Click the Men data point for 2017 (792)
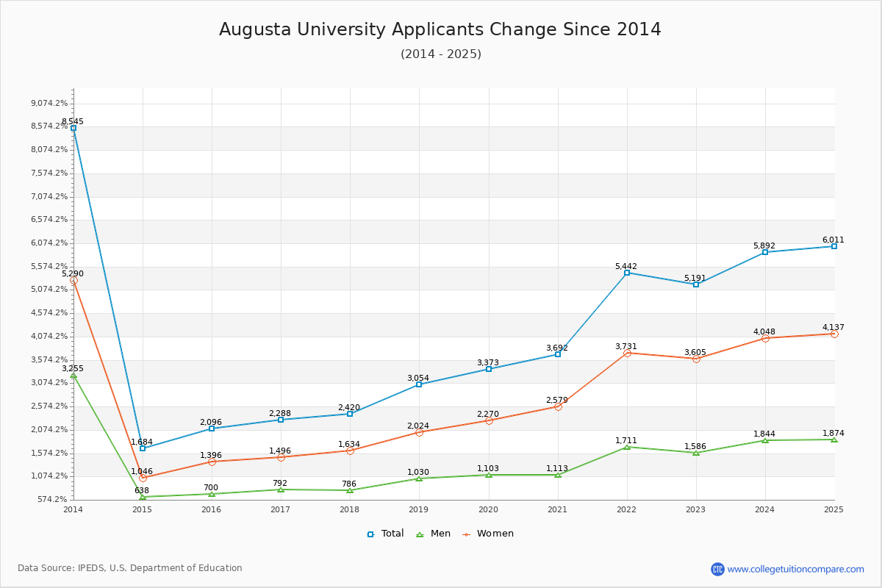The width and height of the screenshot is (882, 588). pyautogui.click(x=281, y=490)
